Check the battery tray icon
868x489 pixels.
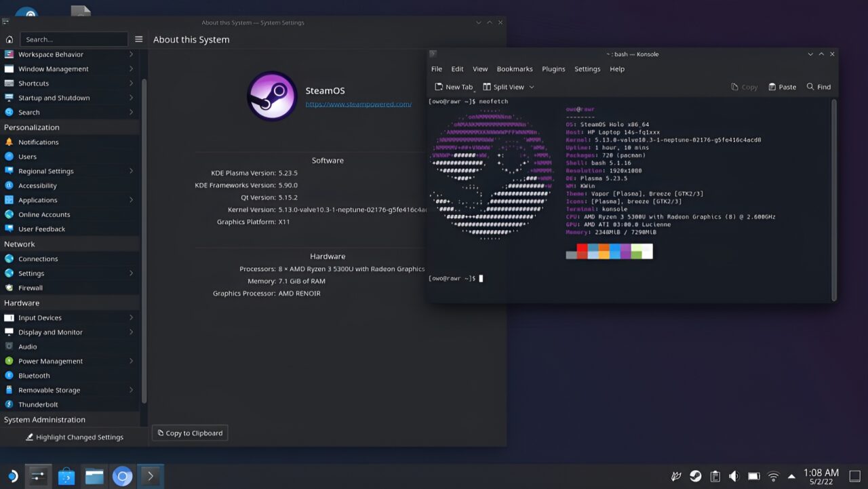753,476
